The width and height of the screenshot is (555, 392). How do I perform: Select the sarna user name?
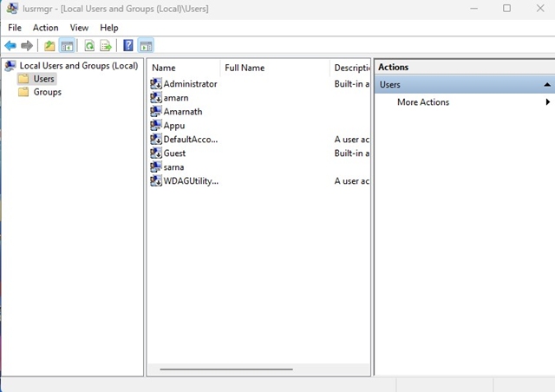173,167
